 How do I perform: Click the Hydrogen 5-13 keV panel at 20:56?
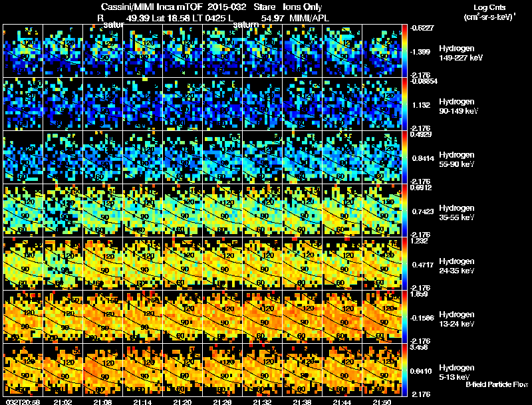pos(23,370)
